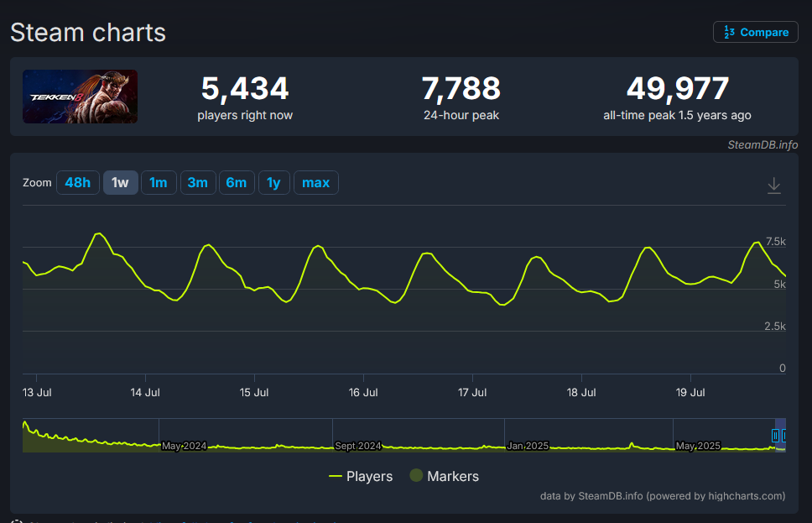Toggle the Players series in legend
This screenshot has height=523, width=812.
[361, 476]
